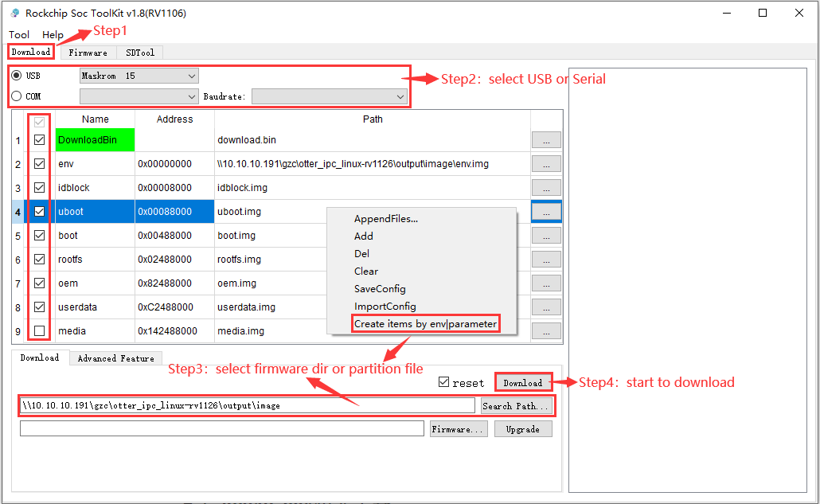Switch to the Firmware tab
This screenshot has width=820, height=504.
[88, 53]
